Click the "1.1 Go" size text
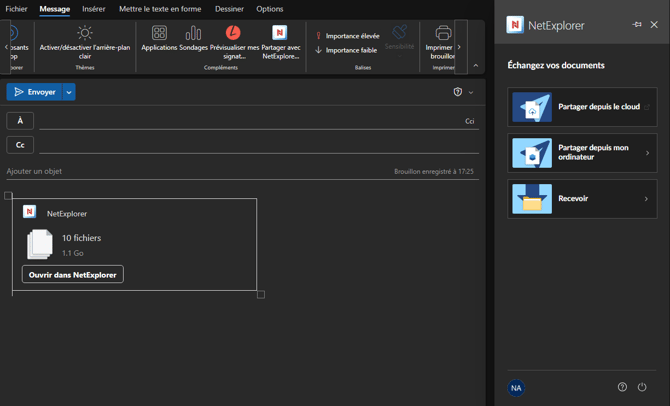 click(73, 253)
